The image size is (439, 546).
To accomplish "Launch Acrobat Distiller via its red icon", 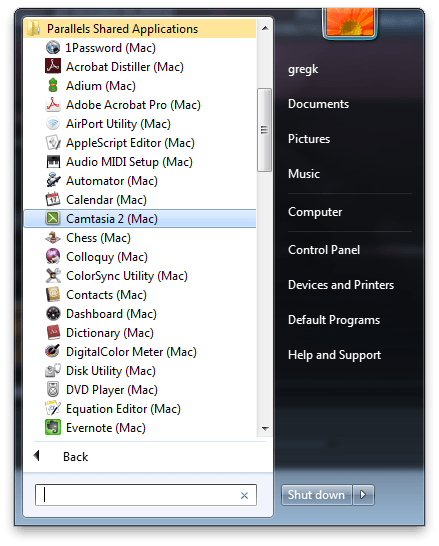I will (53, 66).
